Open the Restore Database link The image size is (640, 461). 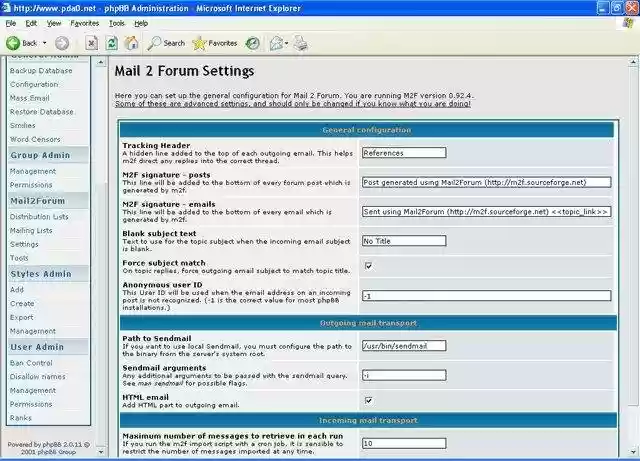(x=42, y=112)
